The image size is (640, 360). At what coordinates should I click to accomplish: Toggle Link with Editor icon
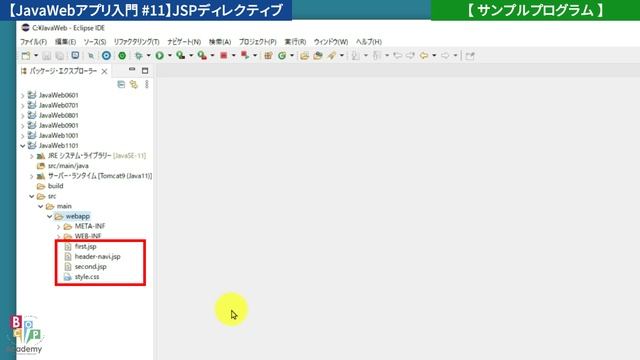[x=134, y=84]
